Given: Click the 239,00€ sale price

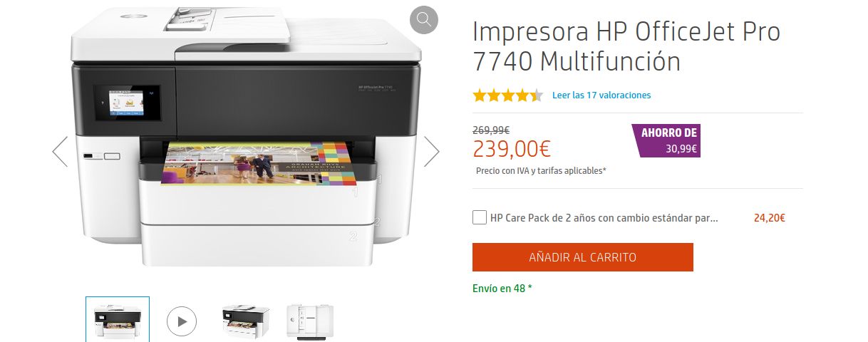Looking at the screenshot, I should pyautogui.click(x=512, y=149).
